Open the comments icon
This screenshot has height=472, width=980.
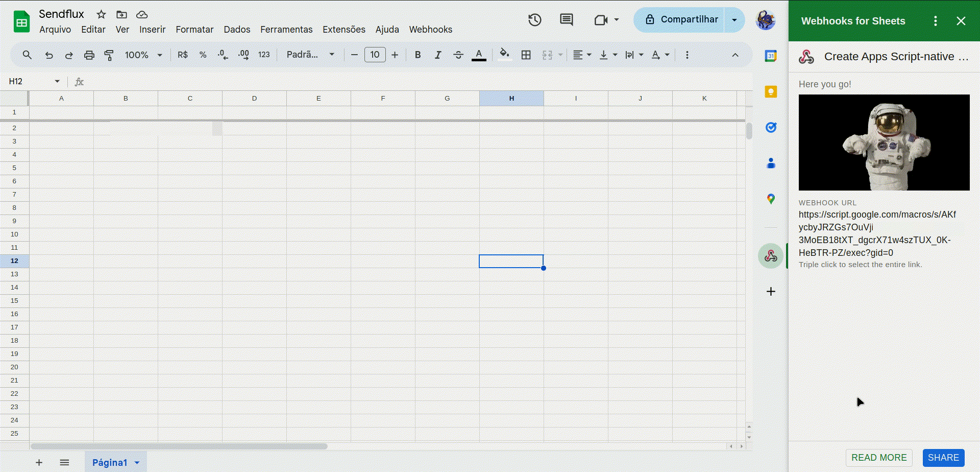tap(567, 20)
